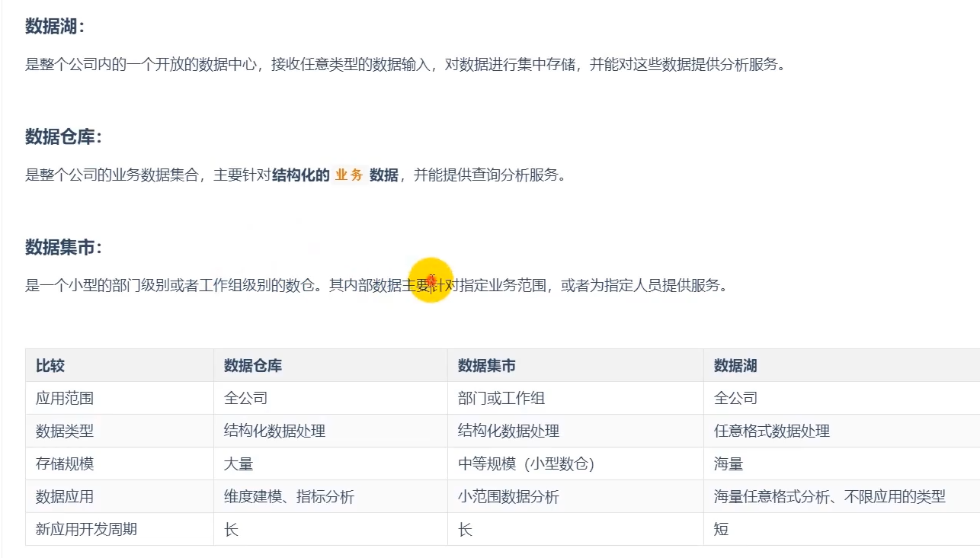Click the cell 中等规模 (小型数仓)
980x558 pixels.
[526, 463]
